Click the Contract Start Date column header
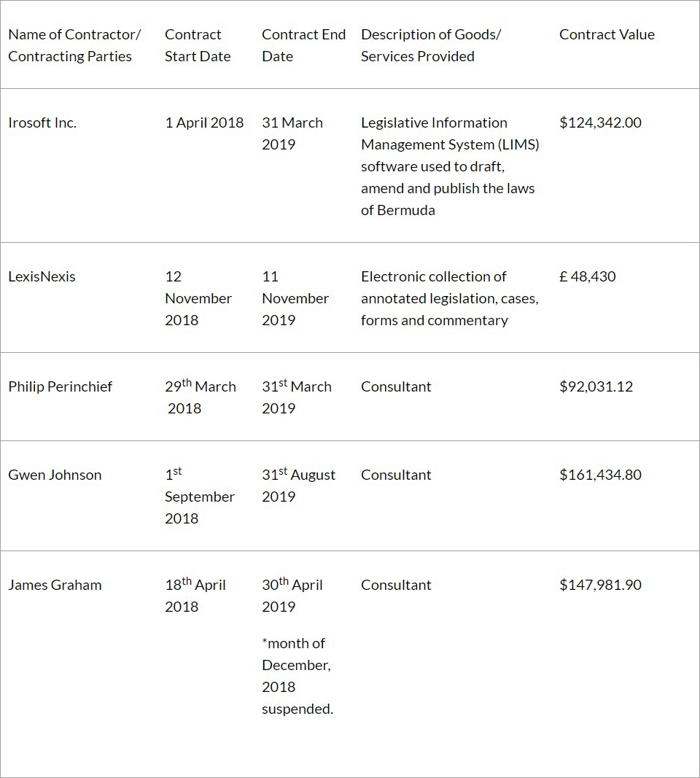The image size is (700, 778). point(198,45)
